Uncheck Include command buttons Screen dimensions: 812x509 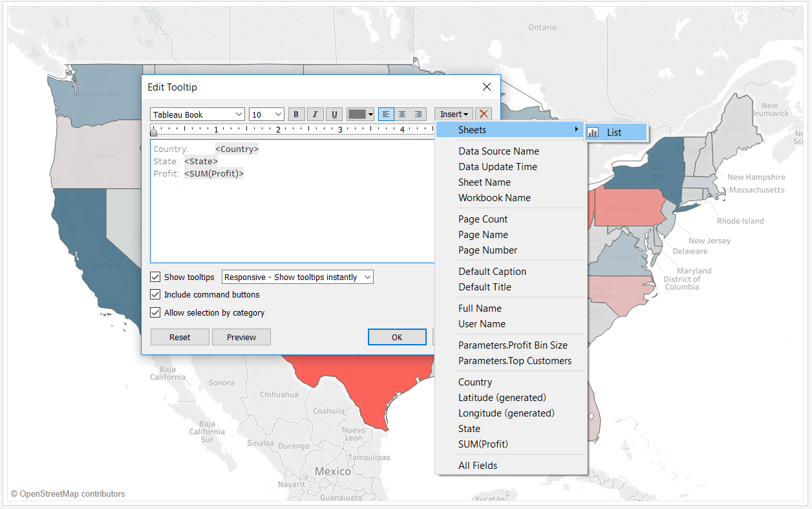[155, 294]
